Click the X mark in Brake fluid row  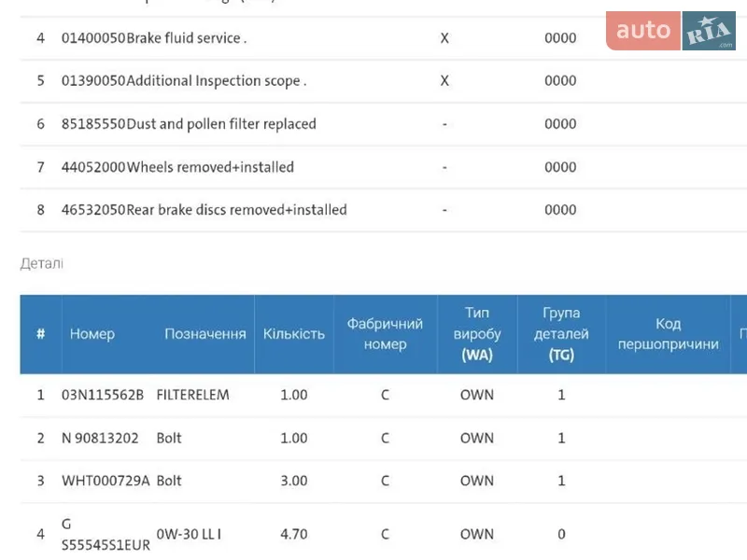click(x=444, y=38)
